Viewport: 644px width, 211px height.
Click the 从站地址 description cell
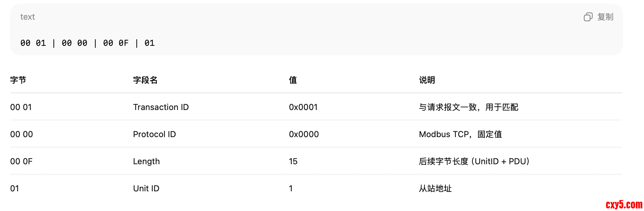[x=435, y=188]
